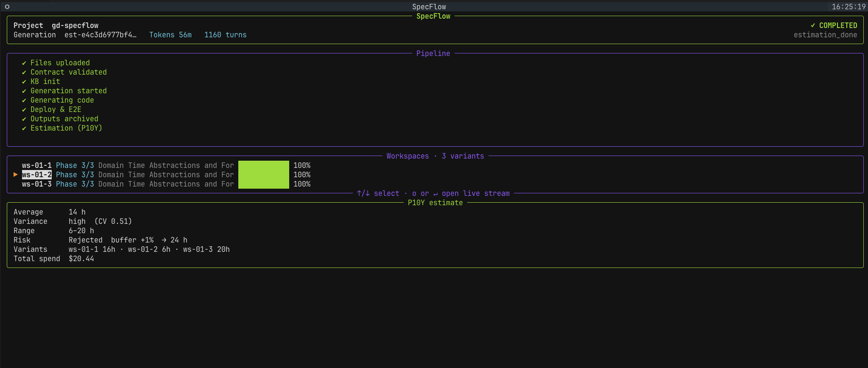The width and height of the screenshot is (868, 368).
Task: Click the Average value '14 h'
Action: point(77,212)
